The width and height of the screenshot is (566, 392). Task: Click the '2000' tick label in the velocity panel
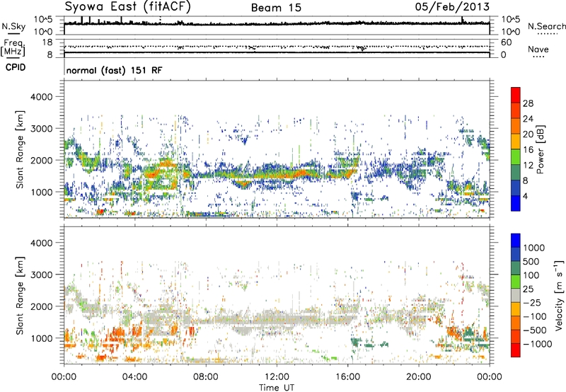pyautogui.click(x=41, y=306)
